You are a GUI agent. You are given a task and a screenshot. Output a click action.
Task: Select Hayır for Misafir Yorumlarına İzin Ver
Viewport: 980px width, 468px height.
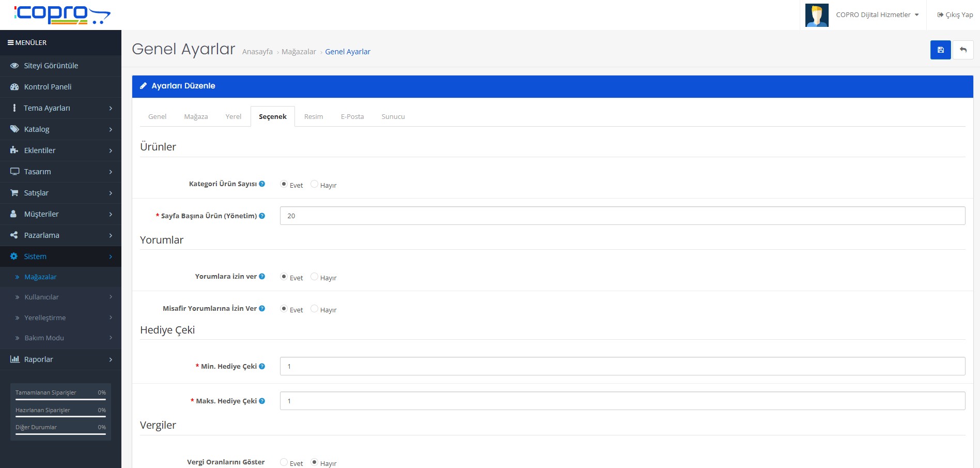click(314, 309)
